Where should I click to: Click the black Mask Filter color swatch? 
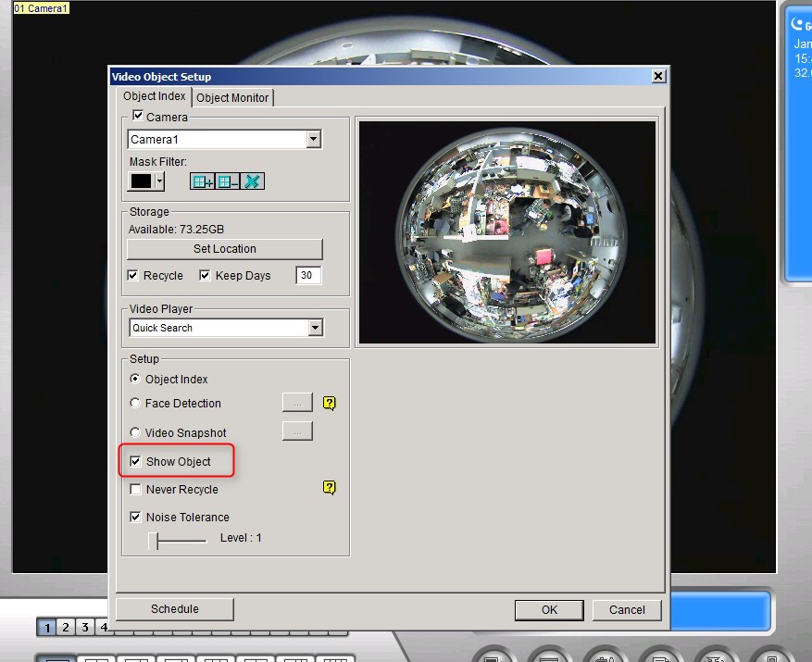[141, 181]
